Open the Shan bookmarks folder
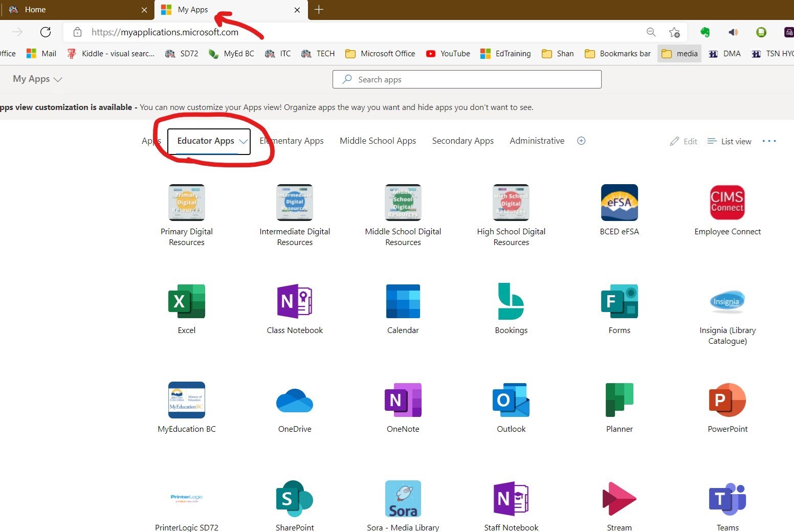 [x=558, y=53]
